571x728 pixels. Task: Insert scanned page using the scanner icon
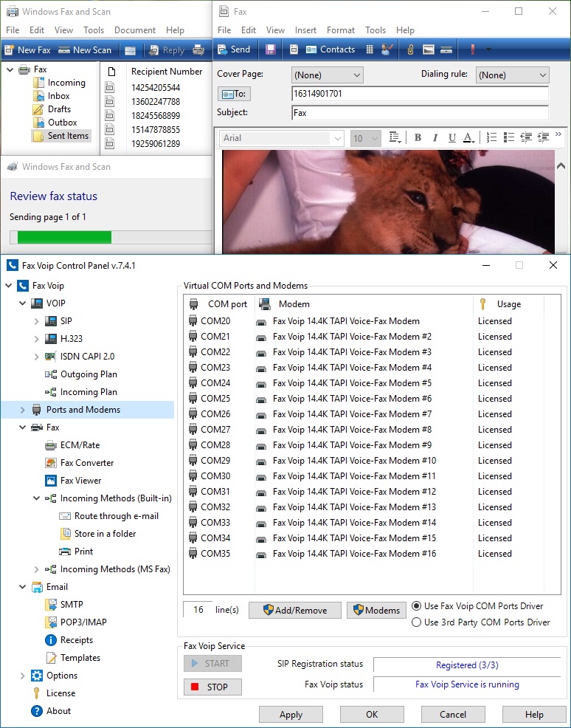pyautogui.click(x=446, y=49)
